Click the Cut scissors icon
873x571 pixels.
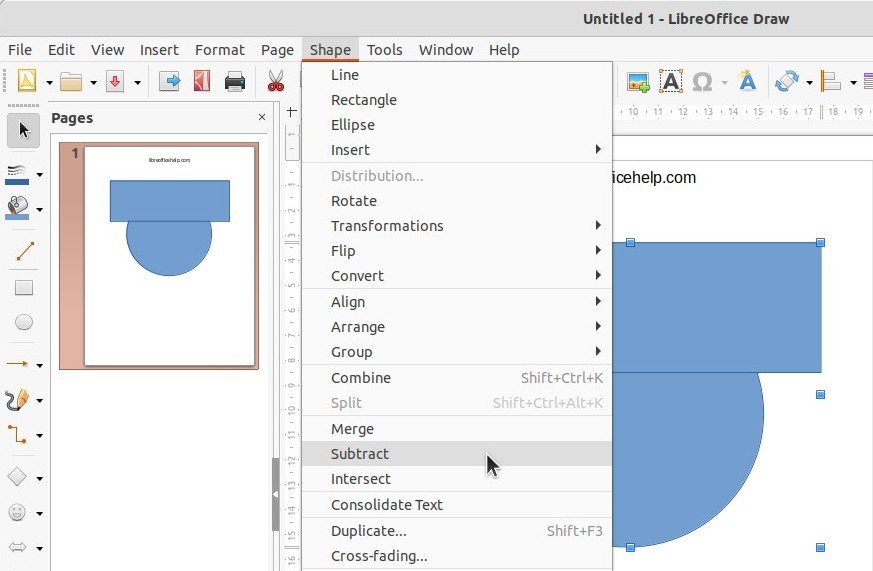(x=276, y=81)
